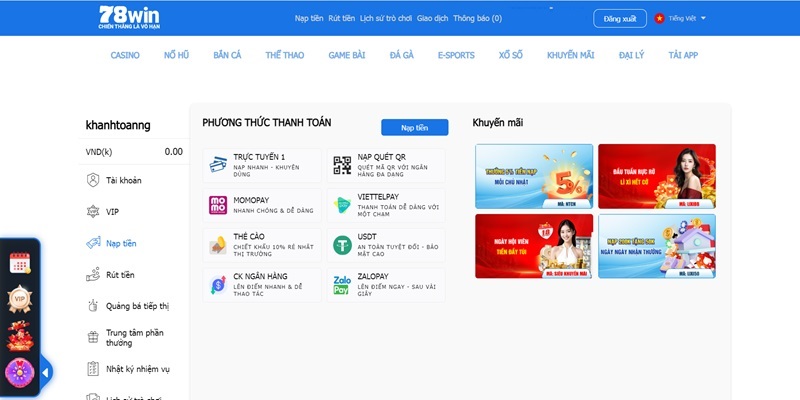Go to the ĐÁ GÀ menu
This screenshot has width=800, height=400.
tap(402, 55)
